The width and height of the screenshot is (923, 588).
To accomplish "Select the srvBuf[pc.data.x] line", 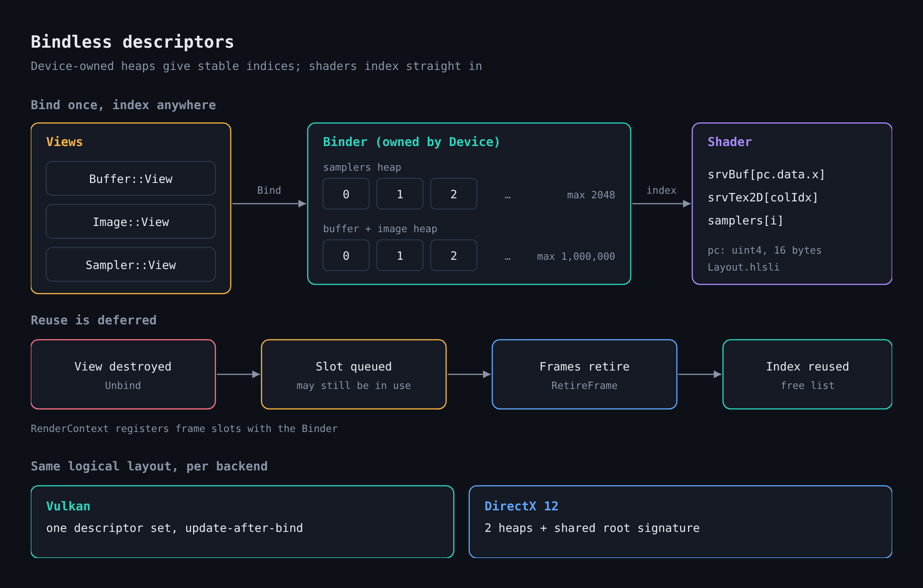I will tap(766, 174).
